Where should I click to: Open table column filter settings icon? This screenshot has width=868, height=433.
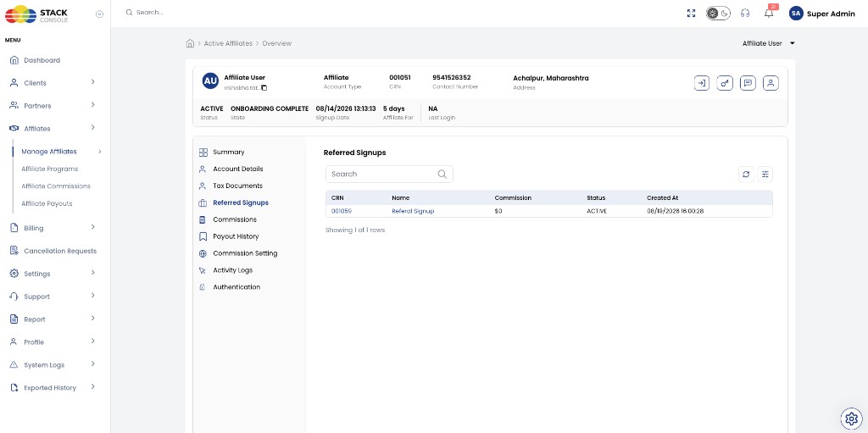click(765, 174)
